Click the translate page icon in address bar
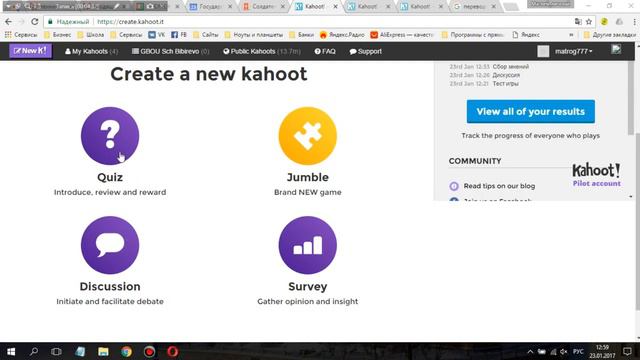The image size is (640, 360). (578, 22)
